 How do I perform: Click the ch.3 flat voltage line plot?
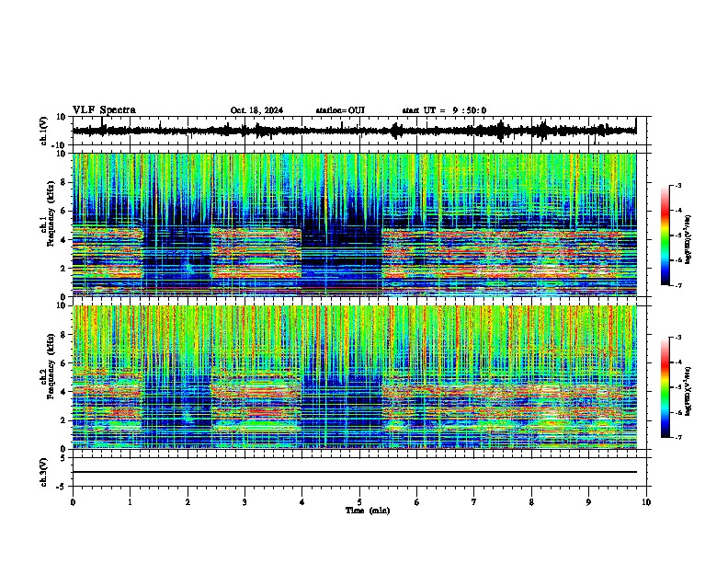pos(354,472)
